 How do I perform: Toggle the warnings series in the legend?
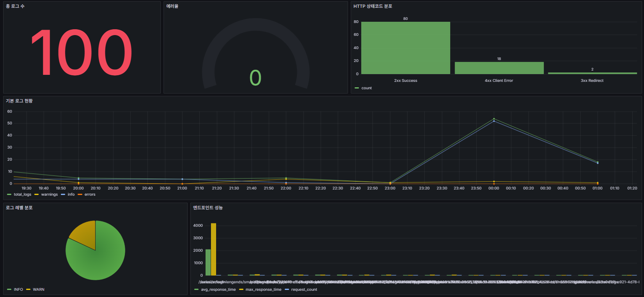click(x=49, y=194)
